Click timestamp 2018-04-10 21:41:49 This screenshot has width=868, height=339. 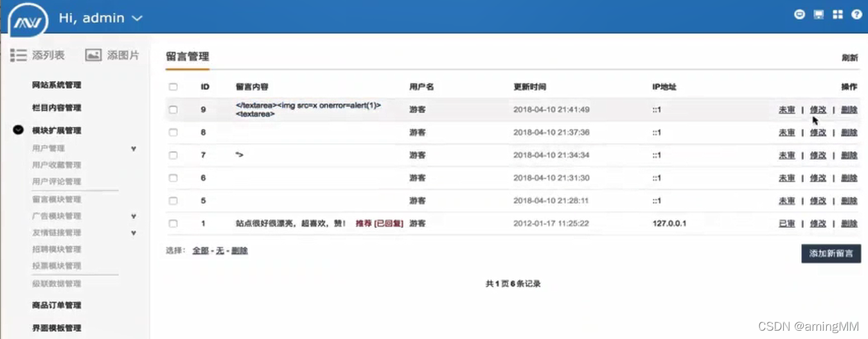click(551, 110)
